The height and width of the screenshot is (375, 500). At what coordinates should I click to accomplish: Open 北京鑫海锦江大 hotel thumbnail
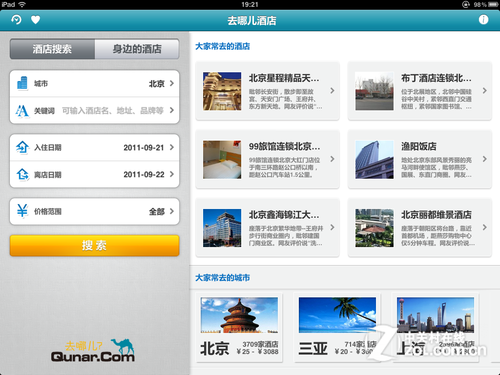coord(222,228)
